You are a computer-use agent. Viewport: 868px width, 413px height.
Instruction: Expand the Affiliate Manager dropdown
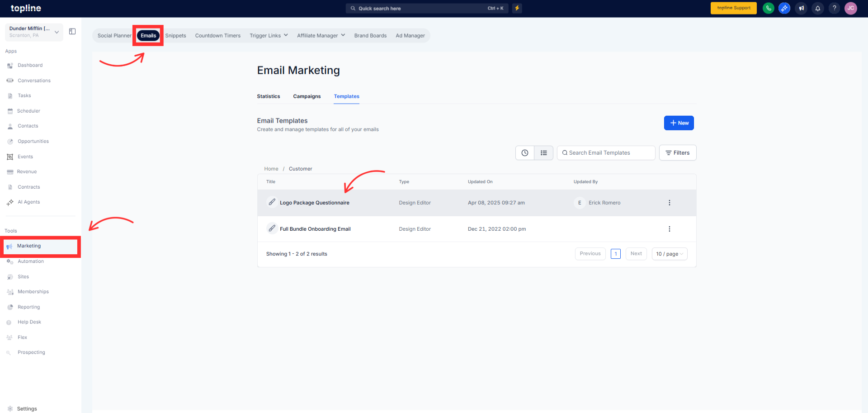click(321, 36)
